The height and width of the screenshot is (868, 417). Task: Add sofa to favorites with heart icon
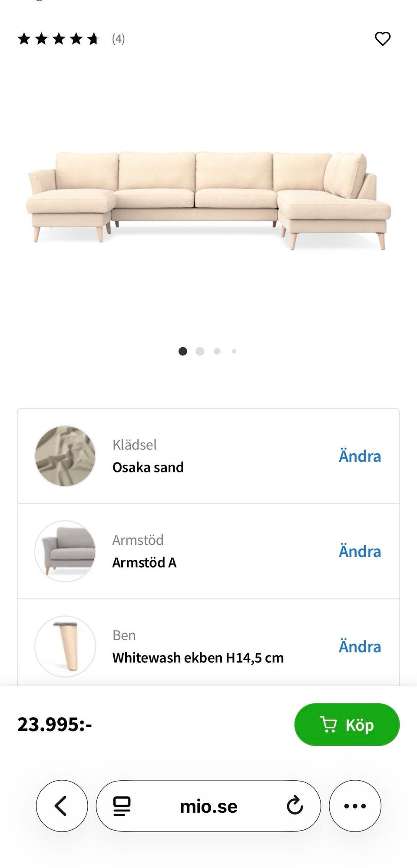click(x=382, y=39)
